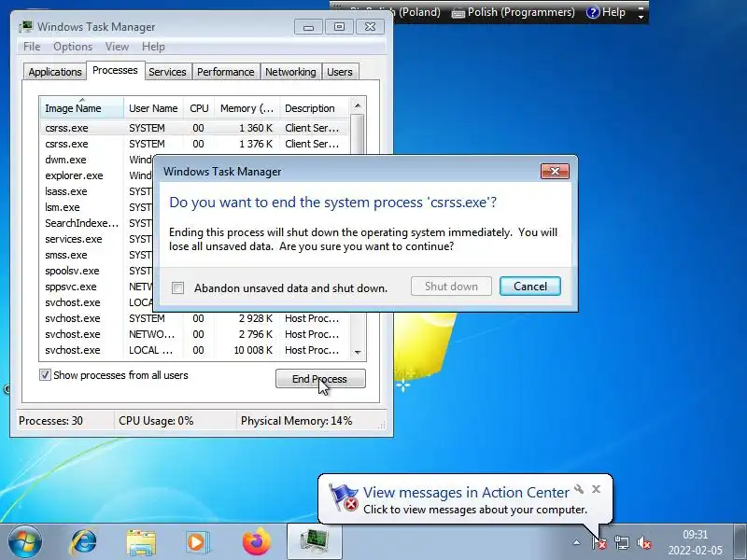
Task: Check Abandon unsaved data and shut down
Action: [x=177, y=287]
